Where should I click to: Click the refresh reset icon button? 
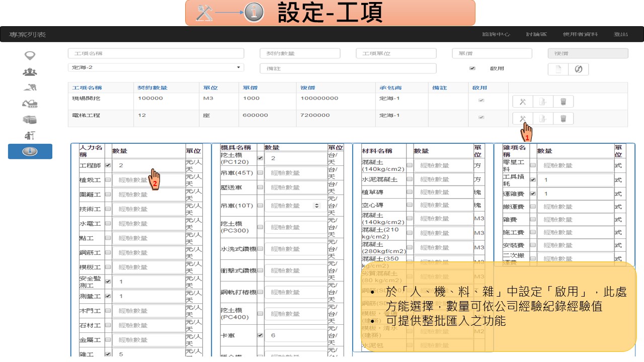click(578, 69)
